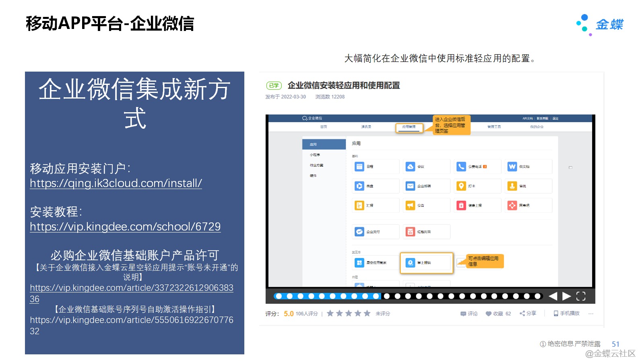Open the 星空应用管家 third-party app icon
This screenshot has height=362, width=644.
tap(359, 263)
